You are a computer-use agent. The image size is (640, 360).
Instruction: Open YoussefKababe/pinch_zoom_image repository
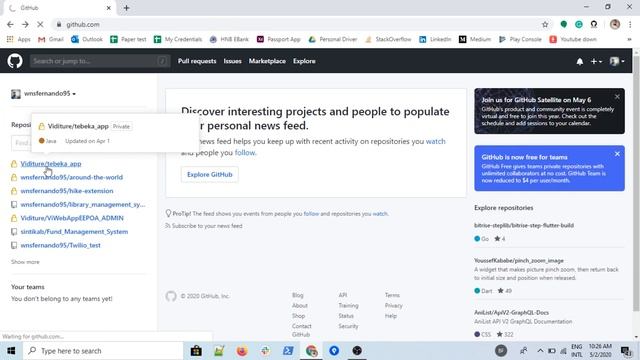pyautogui.click(x=519, y=260)
